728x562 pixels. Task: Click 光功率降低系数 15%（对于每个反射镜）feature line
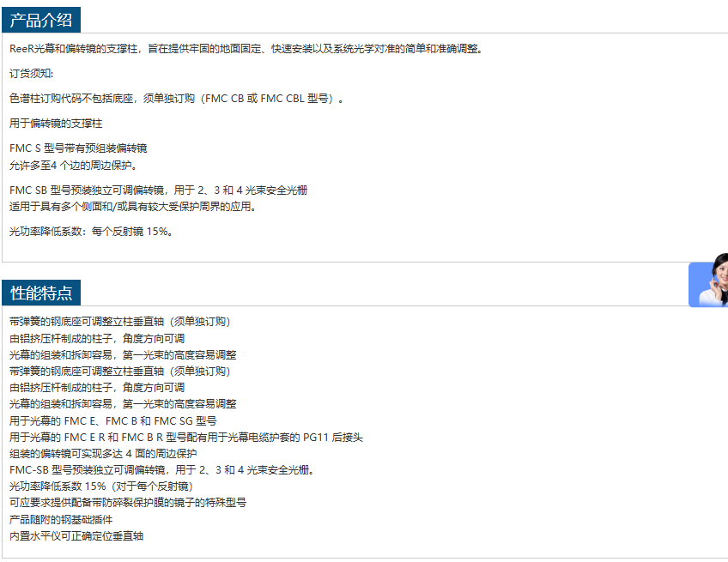point(101,486)
